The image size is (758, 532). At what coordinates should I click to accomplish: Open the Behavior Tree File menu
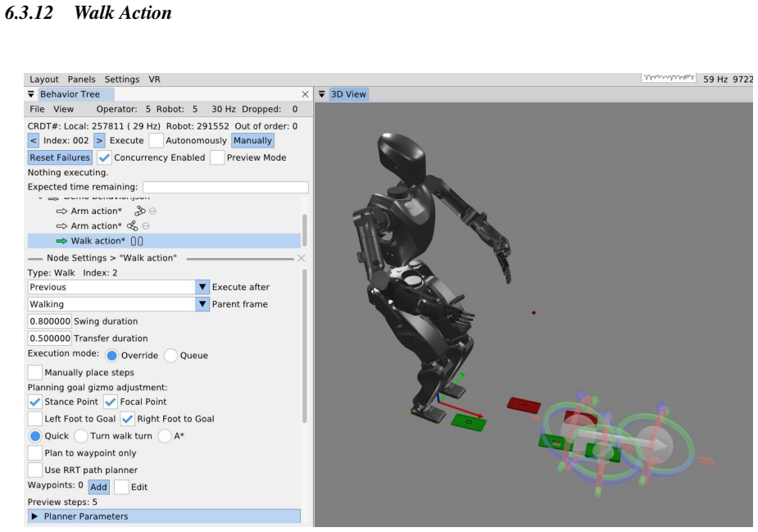(37, 109)
